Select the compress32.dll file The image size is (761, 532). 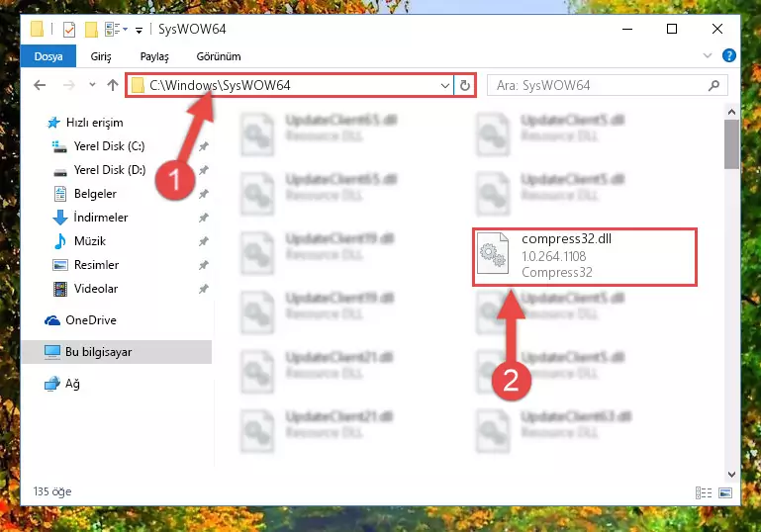[585, 256]
